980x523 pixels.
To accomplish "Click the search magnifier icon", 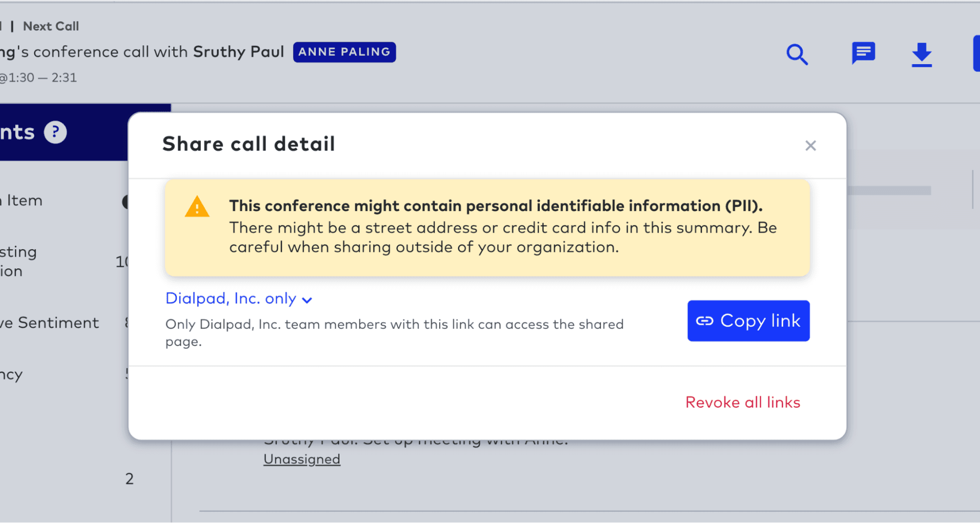I will click(797, 54).
